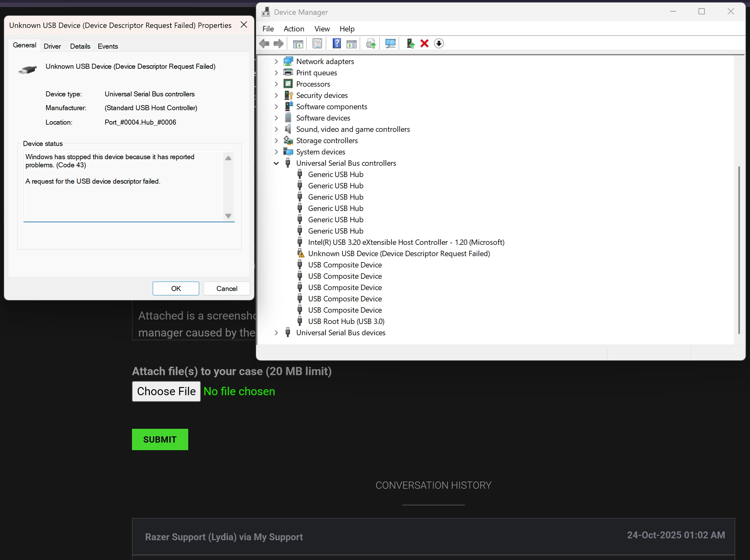Expand Universal Serial Bus devices category
The width and height of the screenshot is (750, 560).
coord(276,333)
